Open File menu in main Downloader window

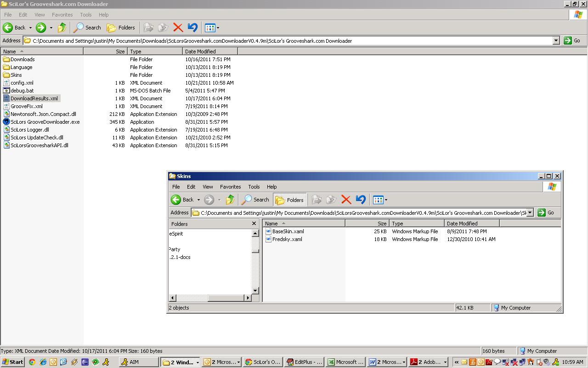tap(8, 15)
